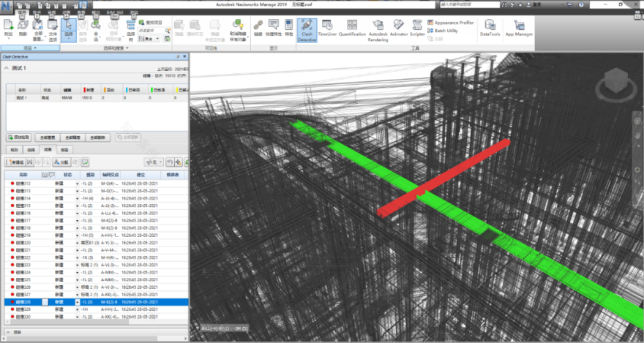The height and width of the screenshot is (343, 644).
Task: Click the 新建组 button
Action: tap(16, 162)
